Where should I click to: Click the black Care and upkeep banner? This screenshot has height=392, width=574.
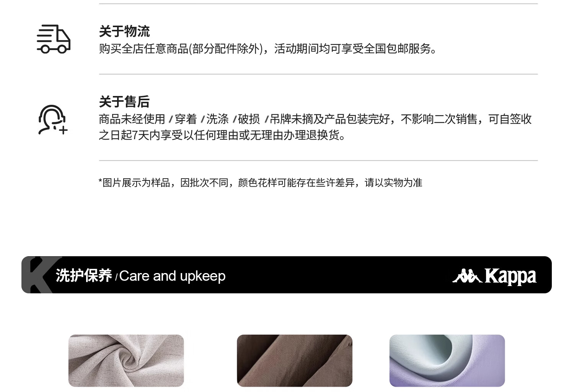[x=287, y=275]
